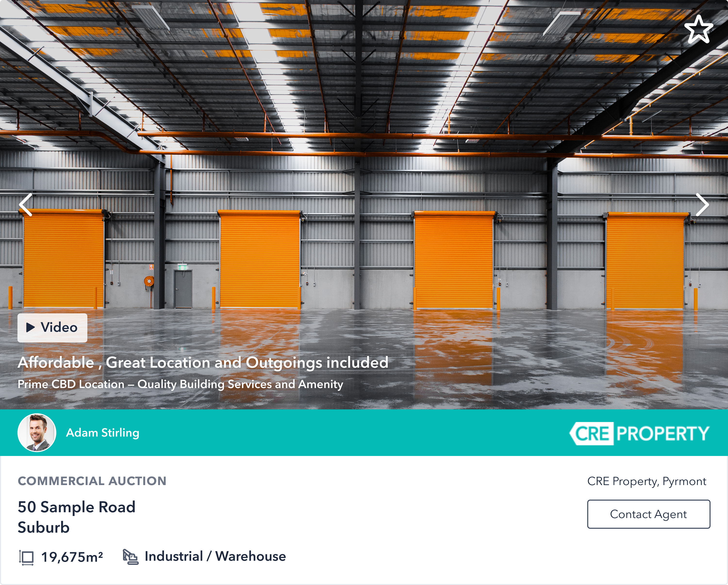Save listing with the star icon
728x585 pixels.
698,30
